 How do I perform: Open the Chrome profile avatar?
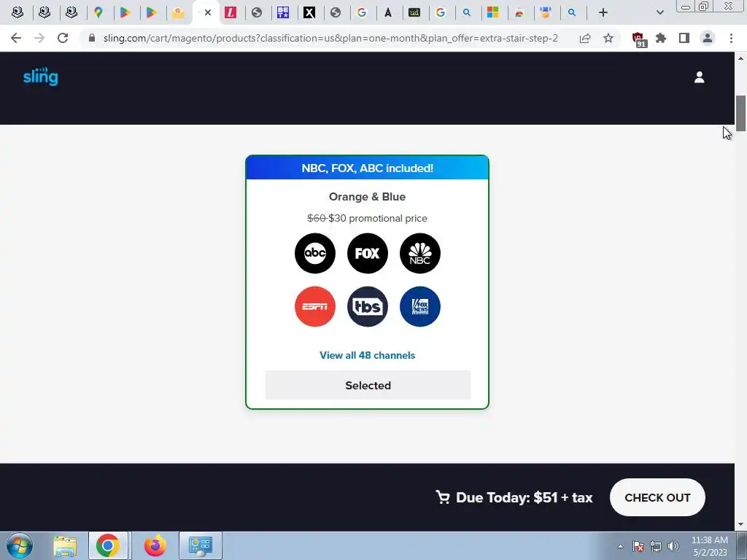point(708,38)
